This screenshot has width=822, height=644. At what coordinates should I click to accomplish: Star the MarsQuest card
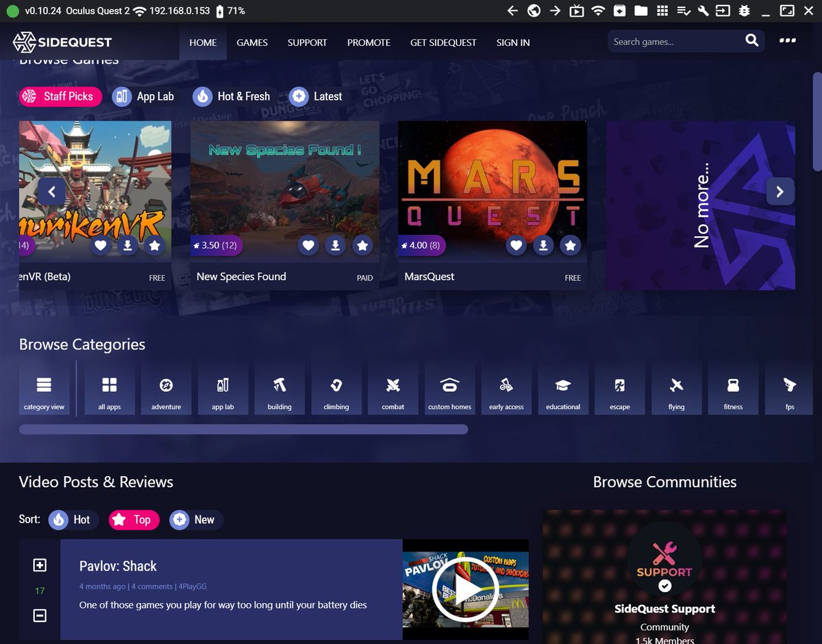tap(570, 245)
